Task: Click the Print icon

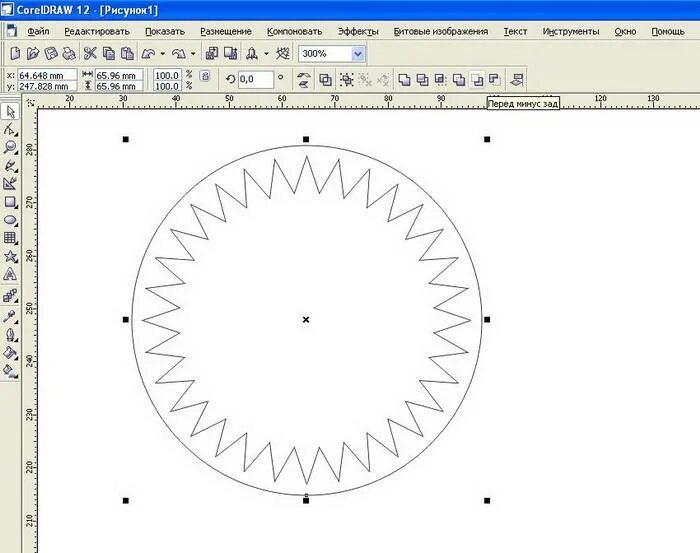Action: point(69,54)
